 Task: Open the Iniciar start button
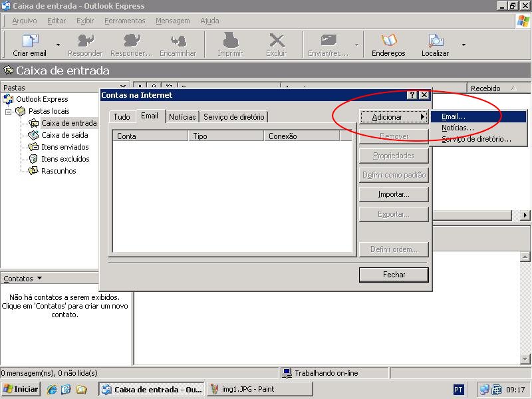[x=21, y=389]
